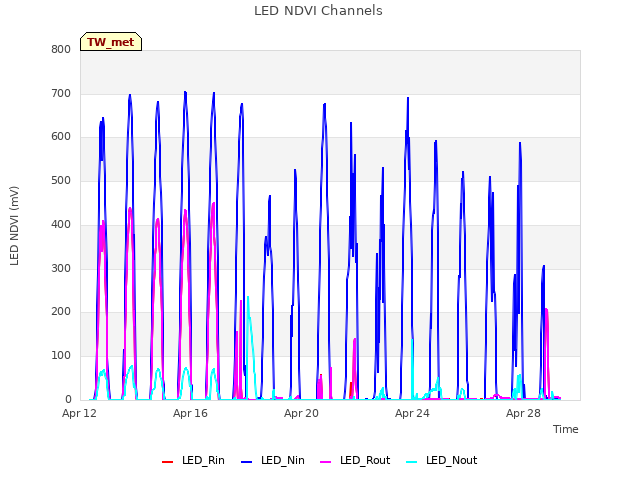The width and height of the screenshot is (640, 480).
Task: Click the cyan LED_Nout legend swatch
Action: [412, 462]
